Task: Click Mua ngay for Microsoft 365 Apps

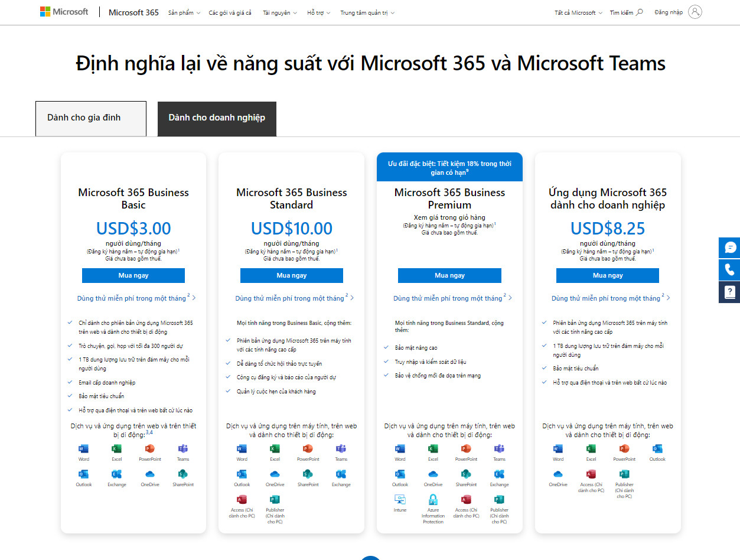Action: click(608, 275)
